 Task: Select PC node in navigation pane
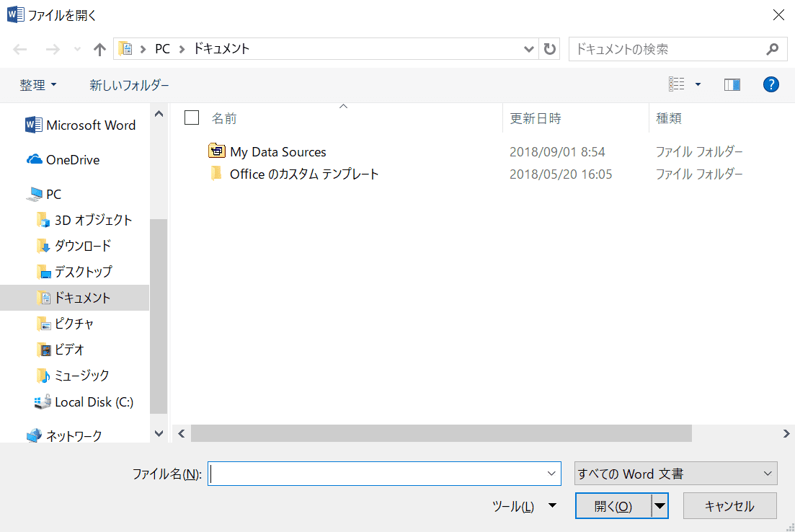coord(44,194)
